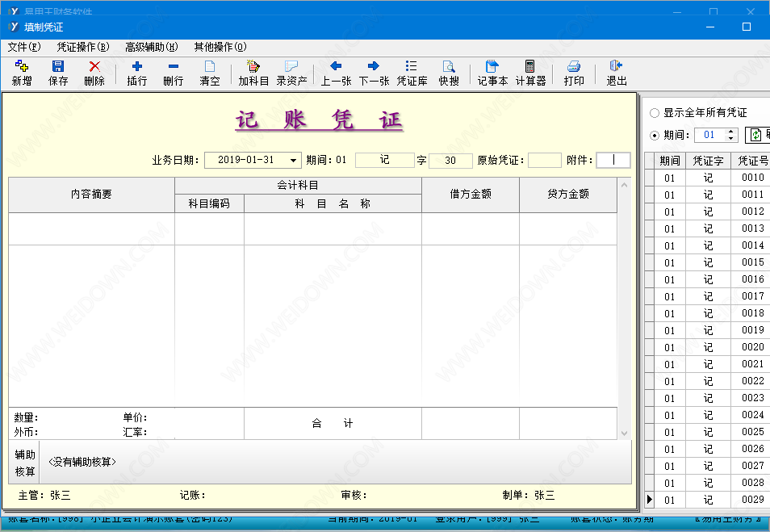This screenshot has height=532, width=770.
Task: Go to previous voucher 上一张
Action: [336, 73]
